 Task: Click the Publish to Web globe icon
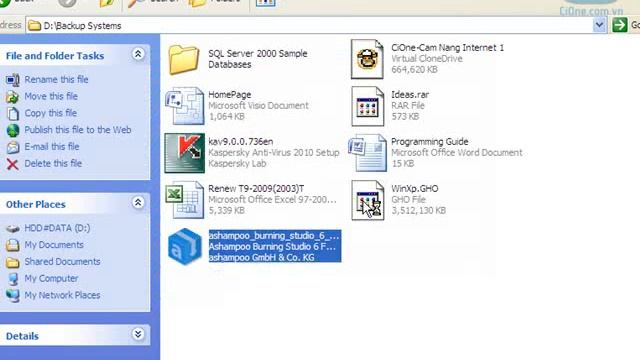point(13,130)
